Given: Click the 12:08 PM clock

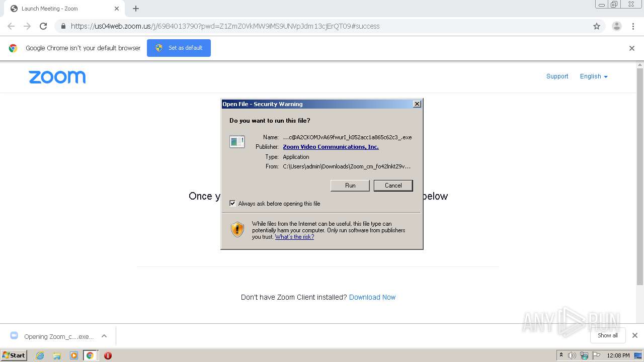Looking at the screenshot, I should [x=618, y=355].
